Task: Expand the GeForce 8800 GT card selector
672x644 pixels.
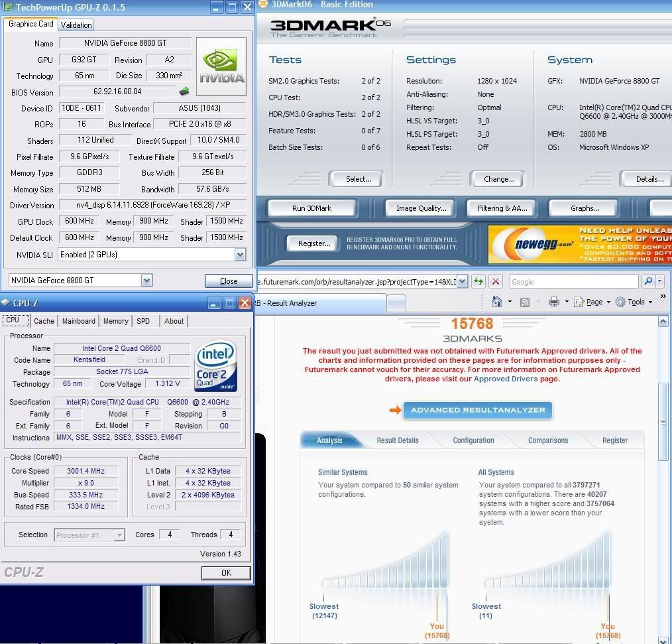Action: [146, 281]
